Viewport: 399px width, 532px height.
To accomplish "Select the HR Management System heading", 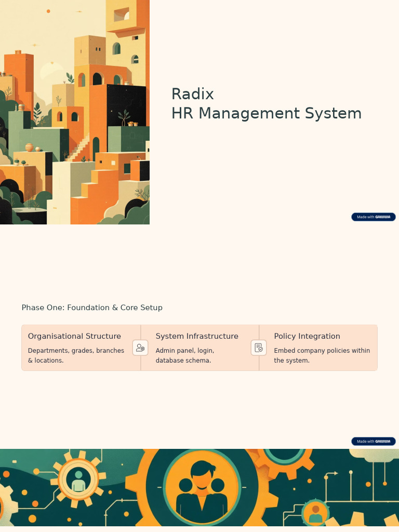I will pyautogui.click(x=267, y=113).
